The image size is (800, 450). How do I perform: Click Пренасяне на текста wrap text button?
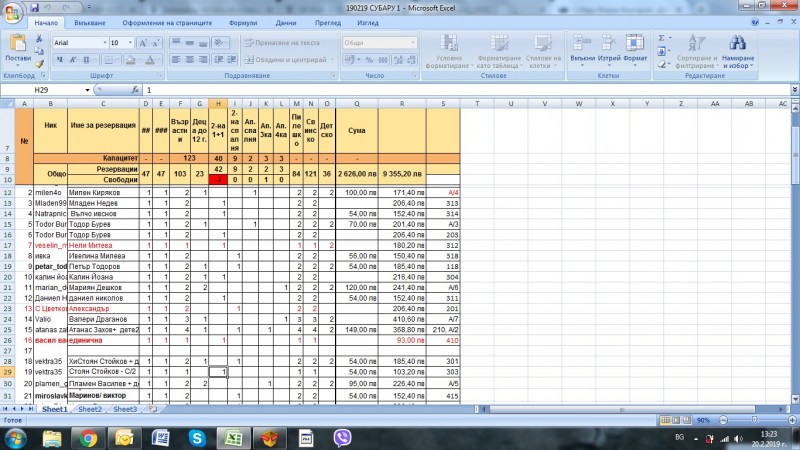tap(283, 43)
